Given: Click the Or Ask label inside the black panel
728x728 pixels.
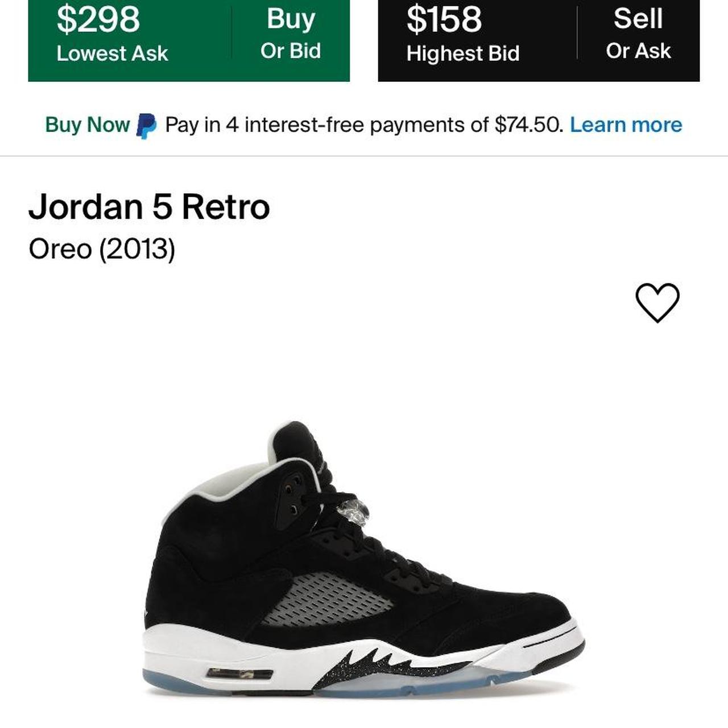Looking at the screenshot, I should 638,51.
